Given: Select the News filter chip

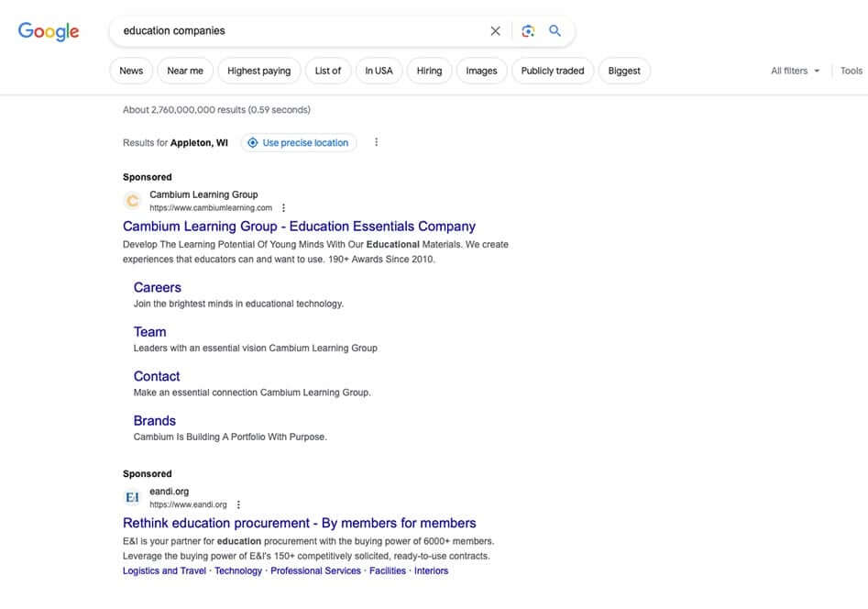Looking at the screenshot, I should (131, 71).
